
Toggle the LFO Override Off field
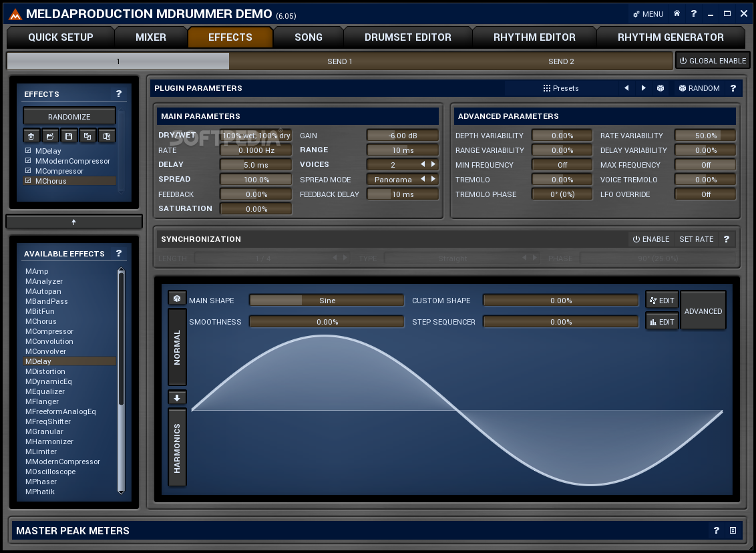(705, 194)
